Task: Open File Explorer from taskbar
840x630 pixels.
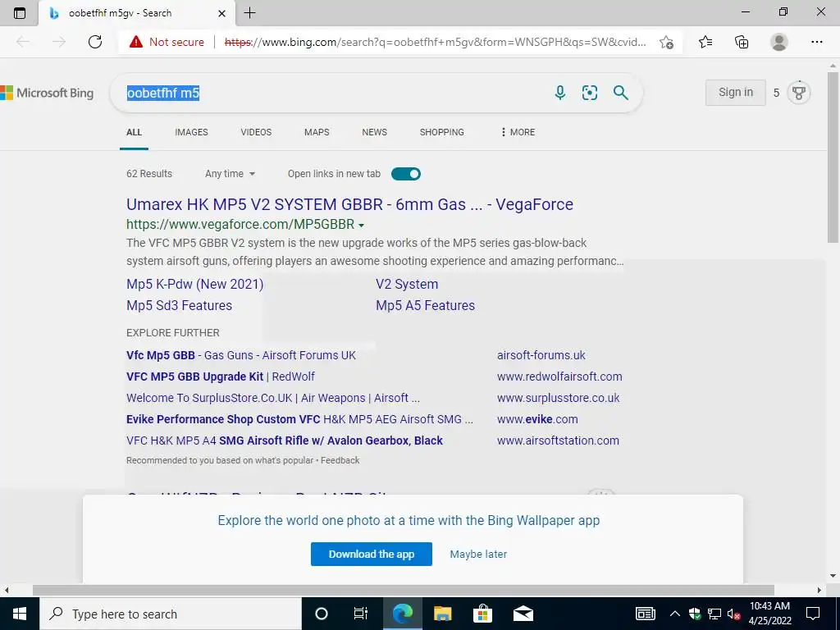Action: coord(442,614)
